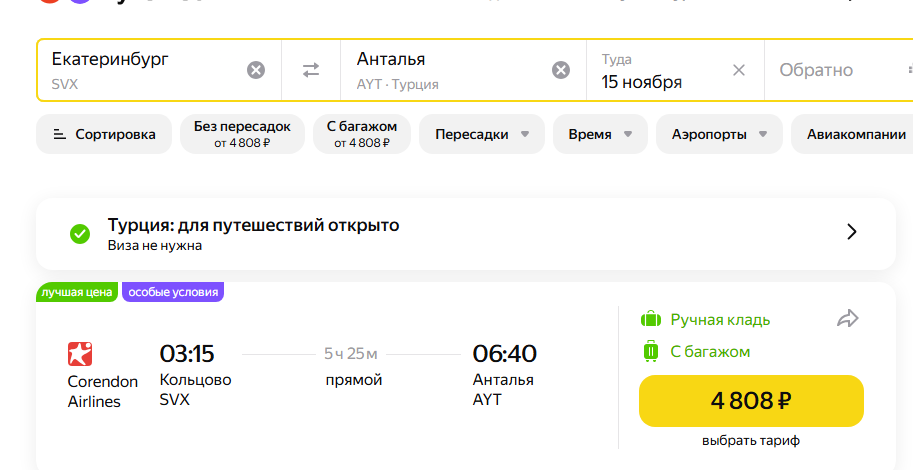
Task: Clear the Анталья destination field
Action: coord(561,70)
